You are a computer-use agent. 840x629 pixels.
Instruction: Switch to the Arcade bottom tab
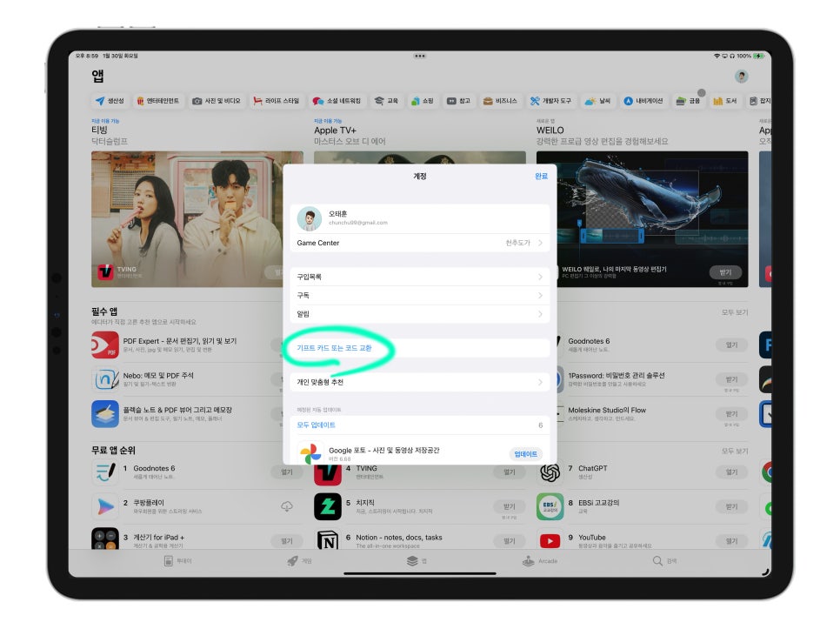click(540, 561)
